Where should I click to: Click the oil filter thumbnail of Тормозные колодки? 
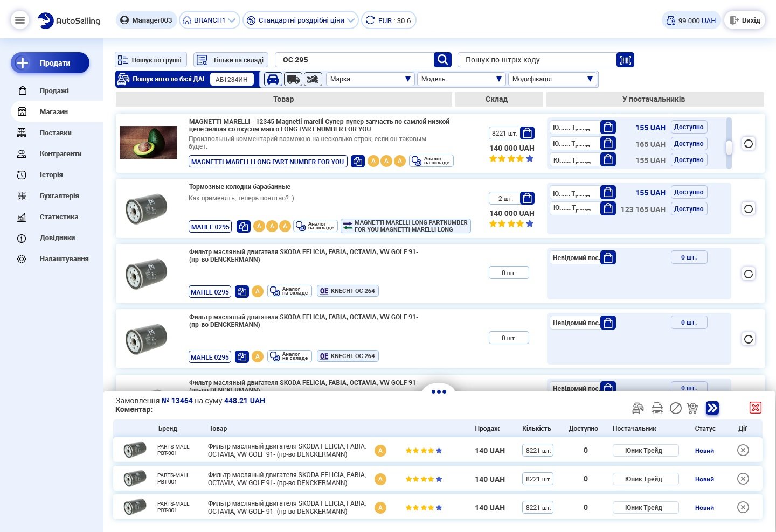(147, 208)
